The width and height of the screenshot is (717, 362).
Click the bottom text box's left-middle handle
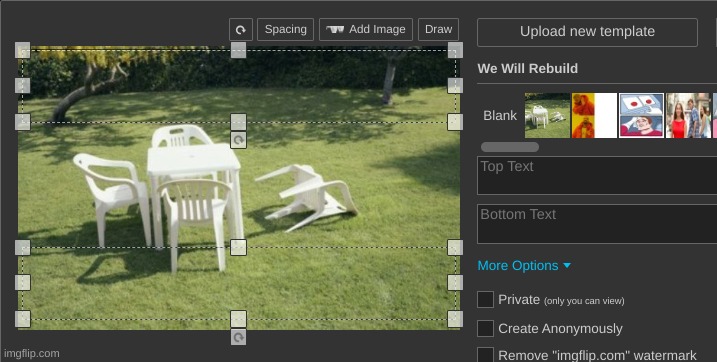pyautogui.click(x=23, y=282)
